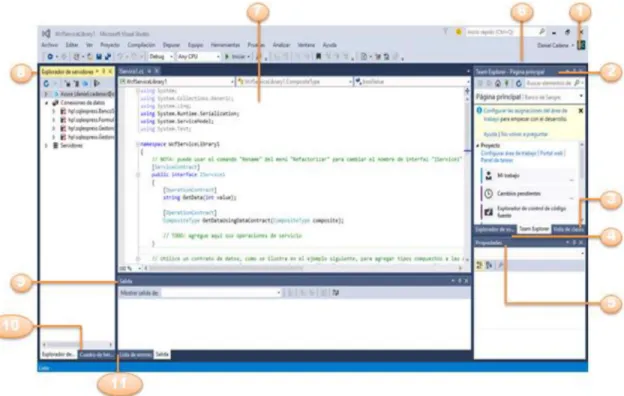Screen dimensions: 624x396
Task: Open the Ayuda menu
Action: (330, 45)
